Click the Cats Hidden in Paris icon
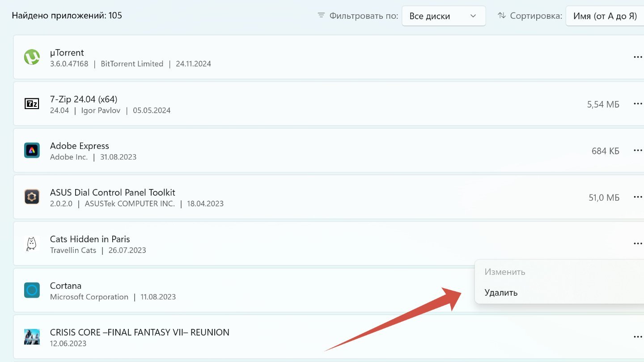Viewport: 644px width, 362px height. (32, 244)
